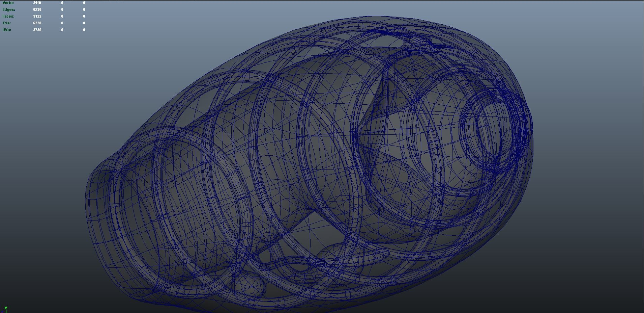Image resolution: width=644 pixels, height=313 pixels.
Task: Click the Edges HUD label
Action: point(8,9)
